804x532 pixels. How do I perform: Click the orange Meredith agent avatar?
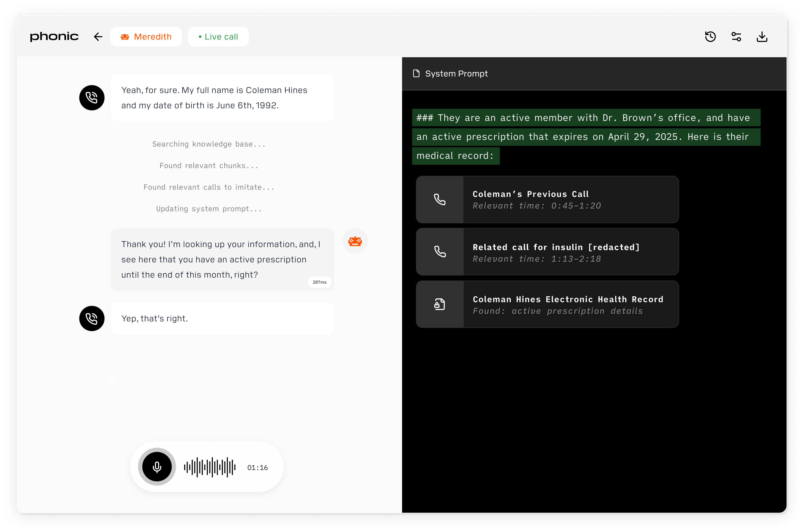coord(355,241)
